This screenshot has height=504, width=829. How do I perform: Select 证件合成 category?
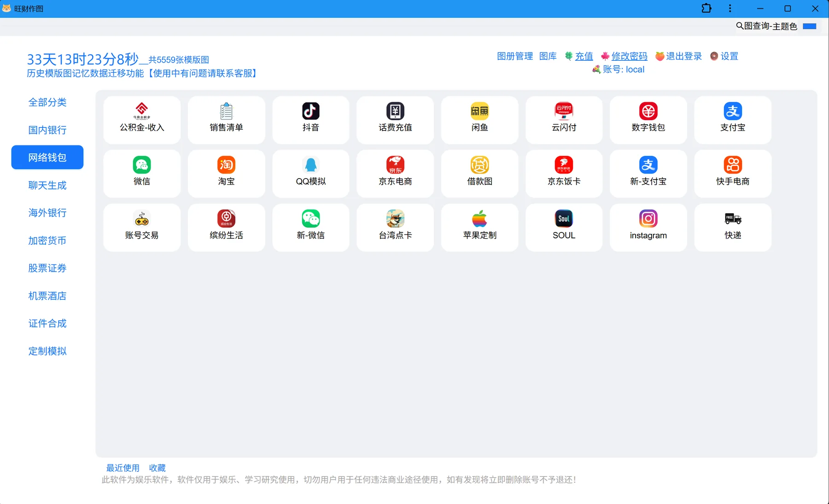[47, 323]
